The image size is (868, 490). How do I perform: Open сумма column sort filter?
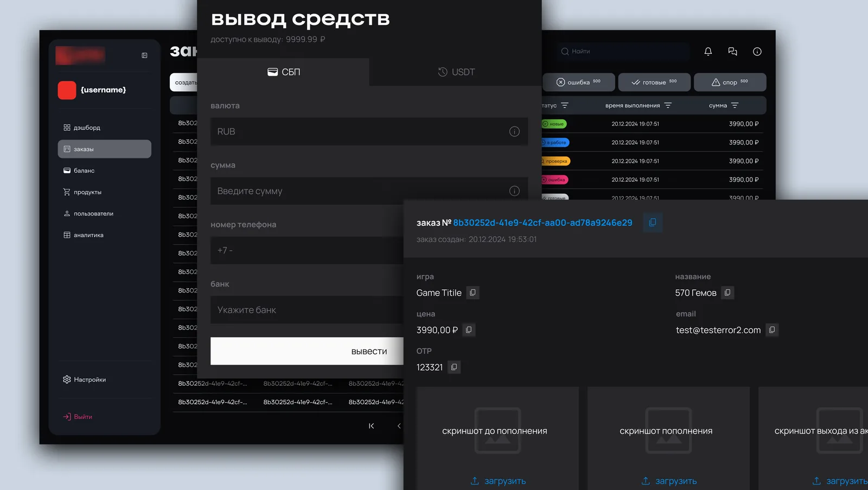coord(735,105)
